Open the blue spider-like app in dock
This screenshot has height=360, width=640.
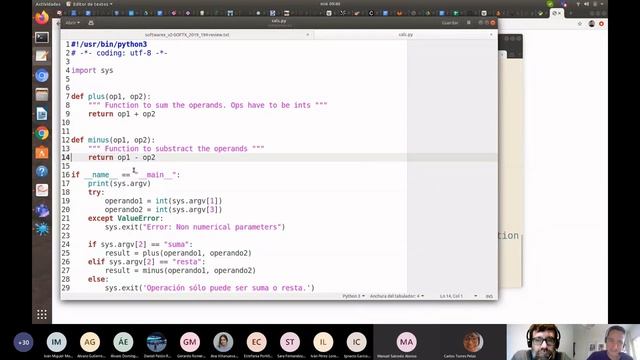click(x=42, y=229)
